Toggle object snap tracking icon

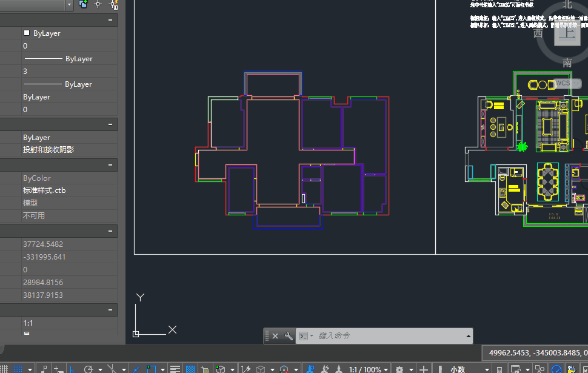[x=136, y=369]
